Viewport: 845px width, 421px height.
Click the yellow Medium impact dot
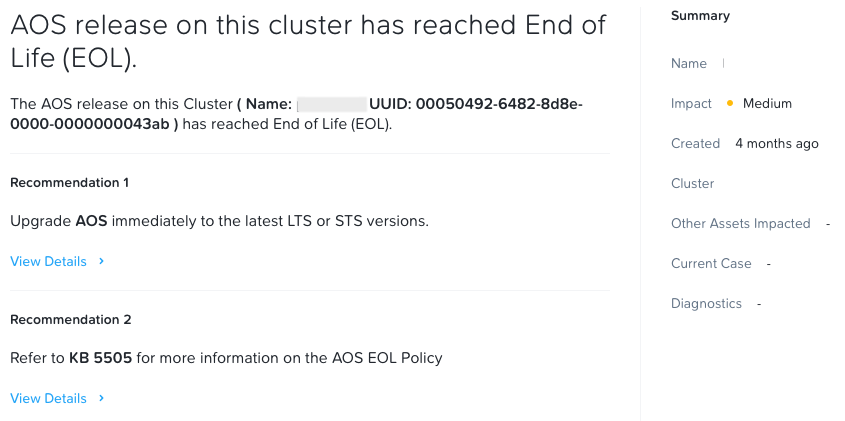pos(730,103)
